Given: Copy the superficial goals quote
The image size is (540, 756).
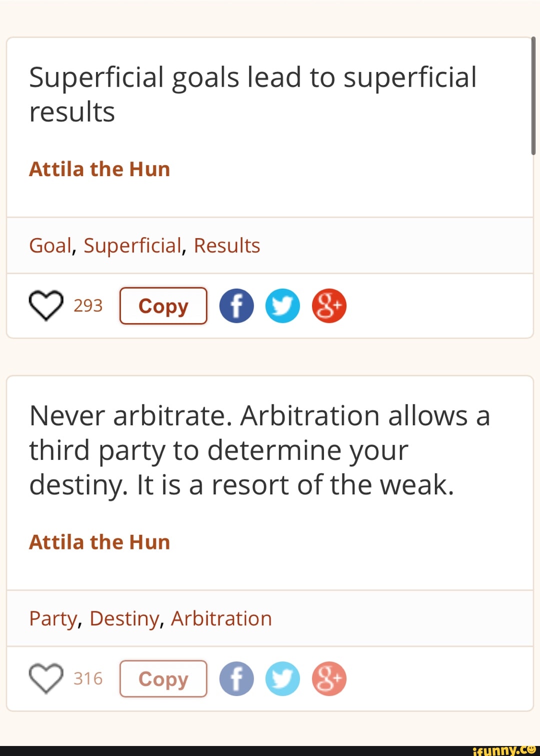Looking at the screenshot, I should (x=163, y=306).
